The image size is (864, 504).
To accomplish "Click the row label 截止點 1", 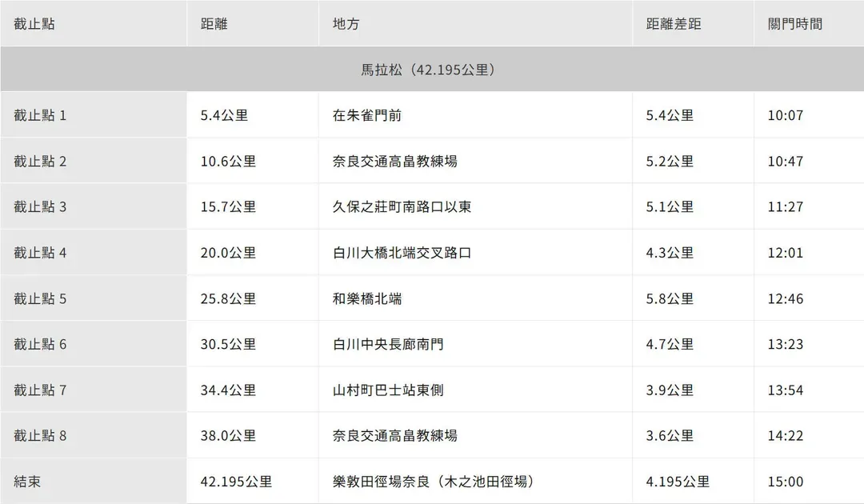I will click(40, 115).
